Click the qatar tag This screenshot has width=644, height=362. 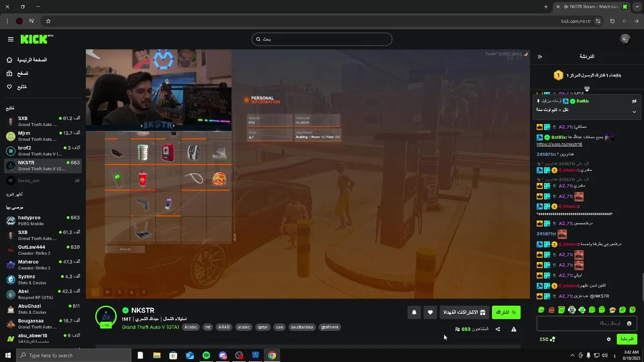(x=263, y=327)
